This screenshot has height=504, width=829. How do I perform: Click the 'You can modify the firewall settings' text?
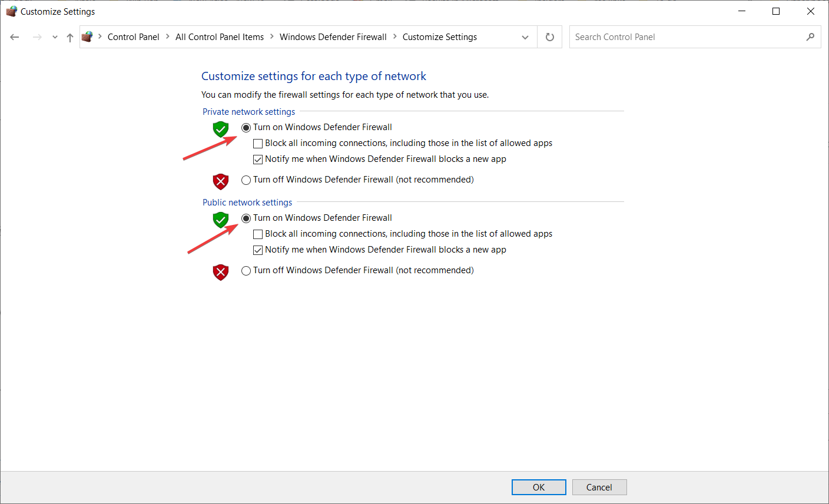345,95
